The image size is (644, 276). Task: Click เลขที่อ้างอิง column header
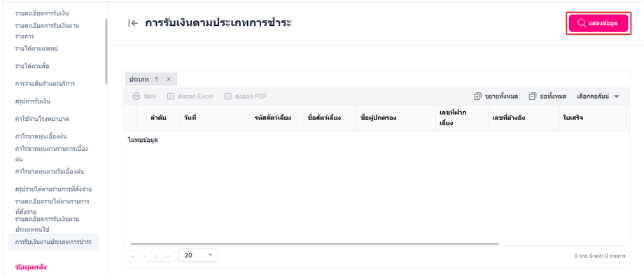[524, 118]
